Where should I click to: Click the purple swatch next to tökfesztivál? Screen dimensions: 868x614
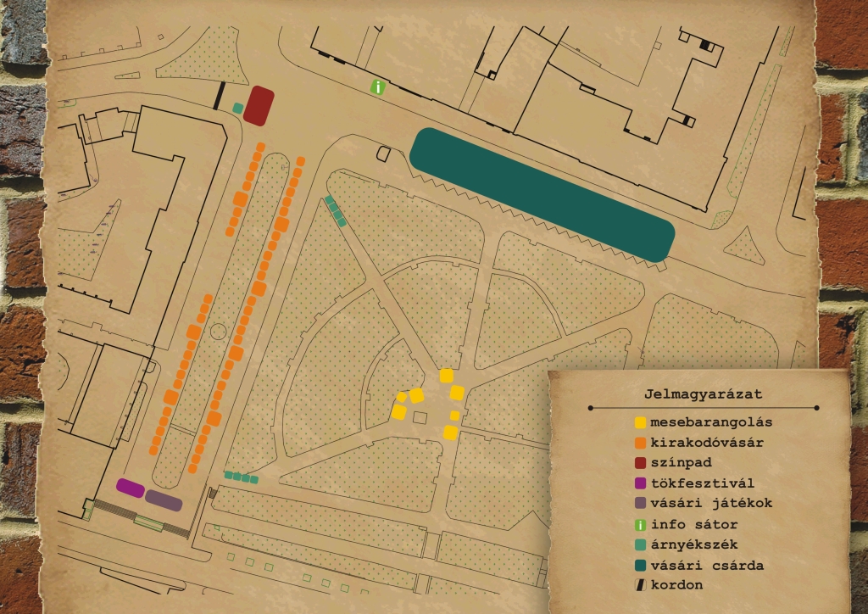click(640, 483)
